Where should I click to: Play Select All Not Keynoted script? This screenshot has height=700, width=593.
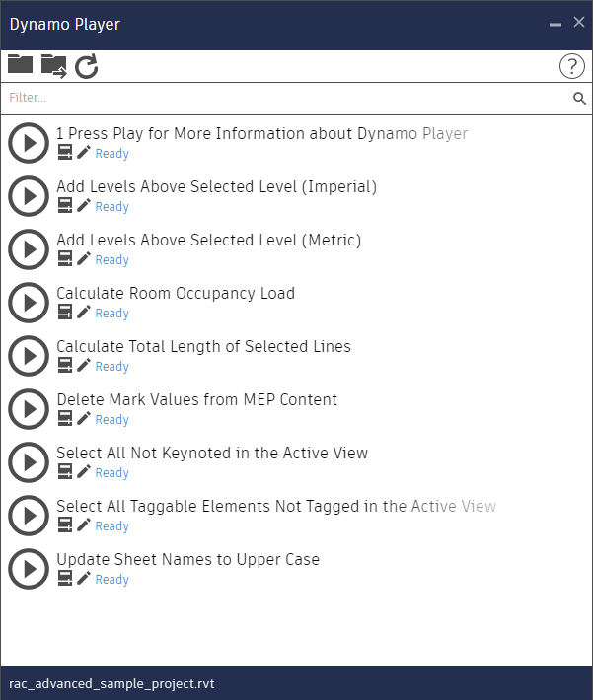[29, 462]
